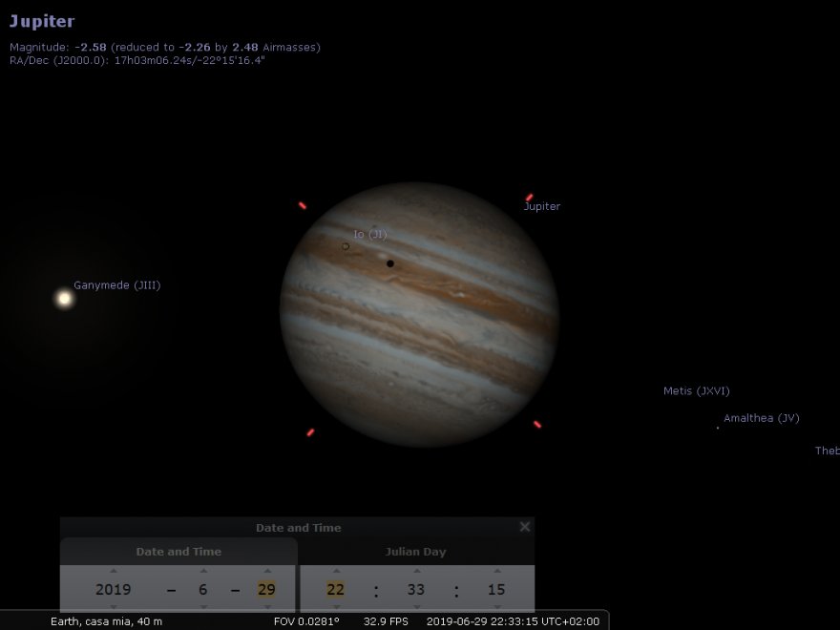Click the location text "Earth, casa mia"
The image size is (840, 630).
point(106,621)
